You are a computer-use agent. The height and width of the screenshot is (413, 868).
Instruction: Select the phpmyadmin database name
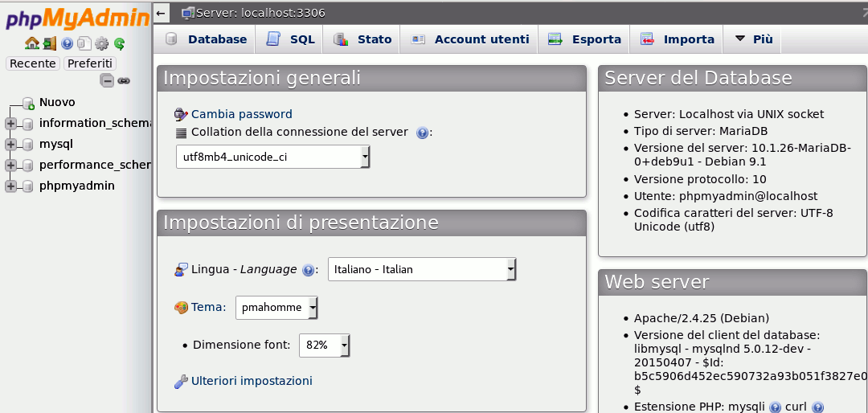click(x=77, y=186)
